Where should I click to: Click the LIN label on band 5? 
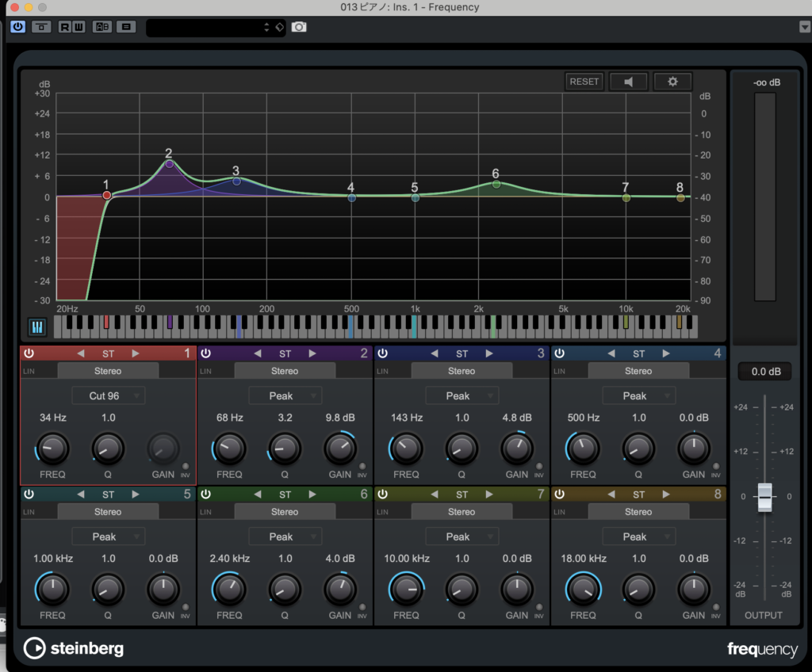(x=29, y=512)
